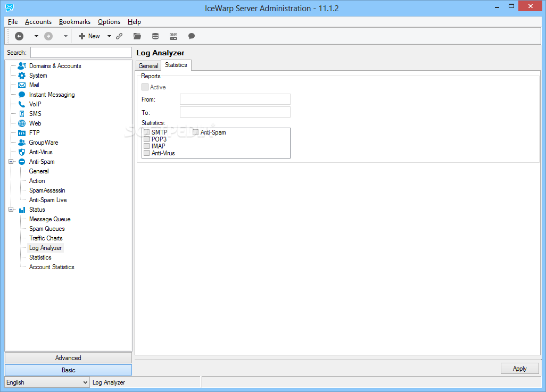Viewport: 546px width, 392px height.
Task: Select the Anti-Spam minus-circle tree icon
Action: click(x=22, y=162)
